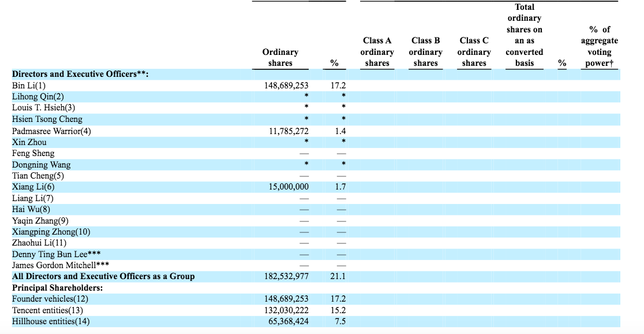This screenshot has height=334, width=644.
Task: Click the Xiang Li(6) row label
Action: (33, 187)
